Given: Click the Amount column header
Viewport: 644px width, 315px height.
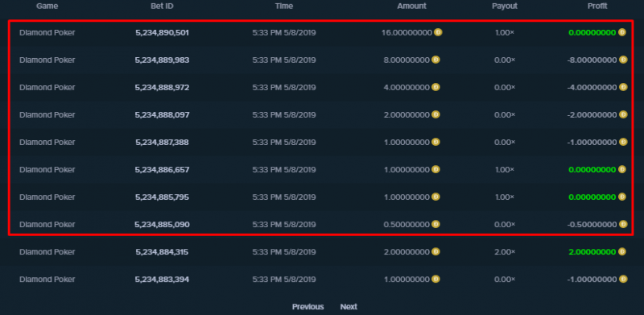Looking at the screenshot, I should [411, 6].
